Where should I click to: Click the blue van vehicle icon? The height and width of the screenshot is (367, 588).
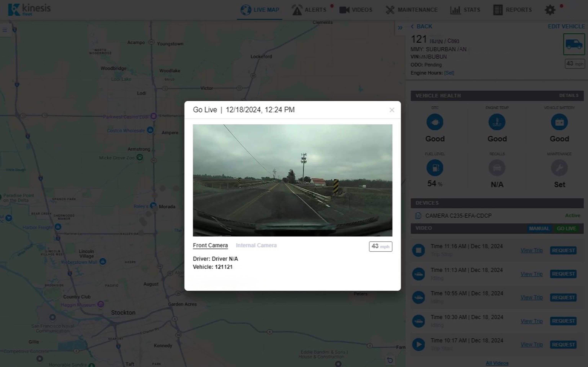tap(574, 44)
